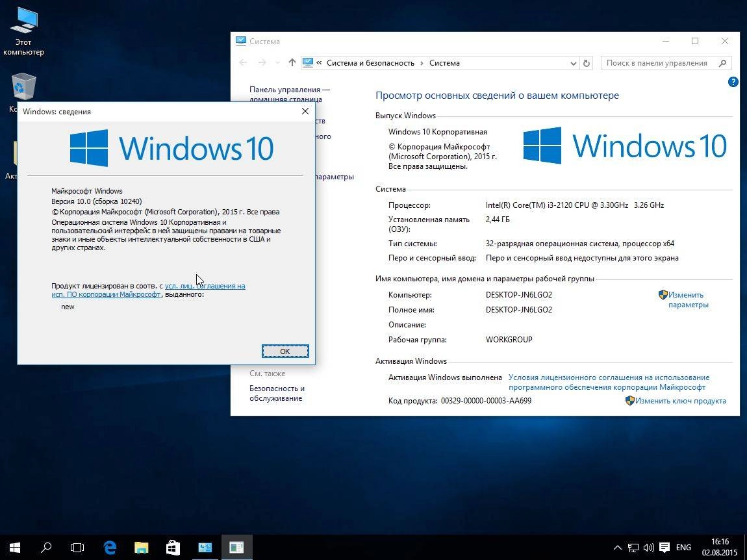Switch to the System window taskbar button
The height and width of the screenshot is (560, 747).
205,548
